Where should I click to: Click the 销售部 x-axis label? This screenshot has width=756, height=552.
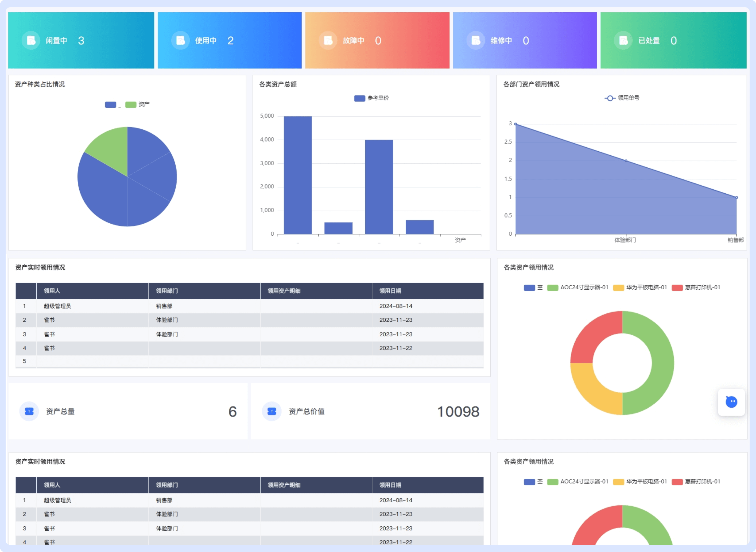pos(736,240)
